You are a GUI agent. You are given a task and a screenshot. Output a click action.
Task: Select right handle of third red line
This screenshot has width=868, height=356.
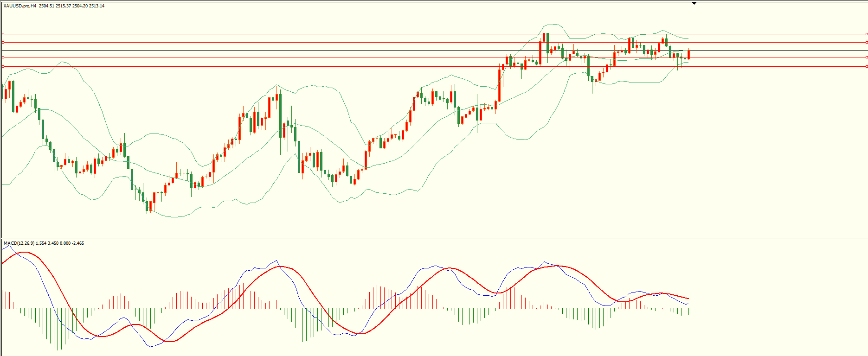[866, 57]
